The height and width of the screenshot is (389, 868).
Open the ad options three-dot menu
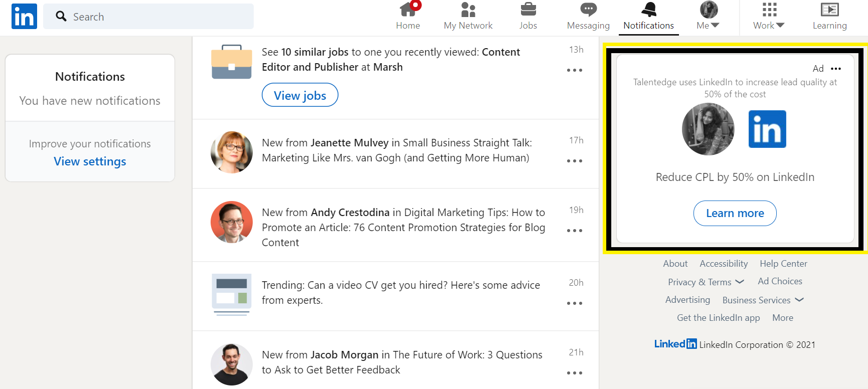(836, 69)
